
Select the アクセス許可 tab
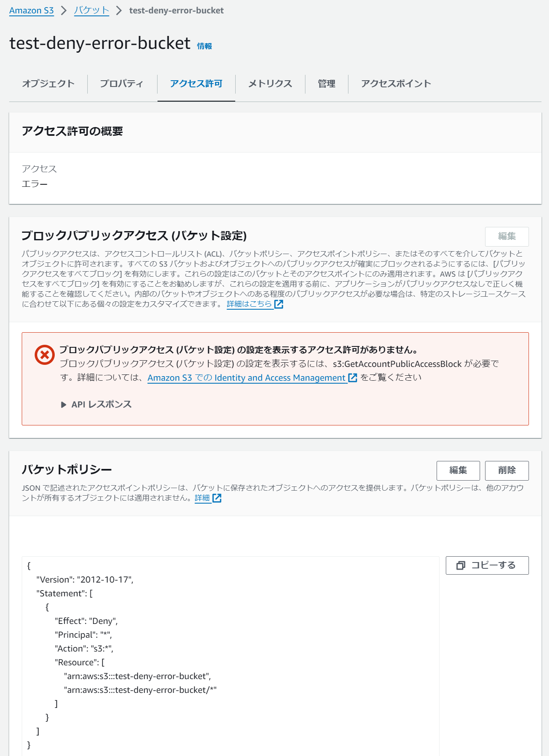(196, 84)
